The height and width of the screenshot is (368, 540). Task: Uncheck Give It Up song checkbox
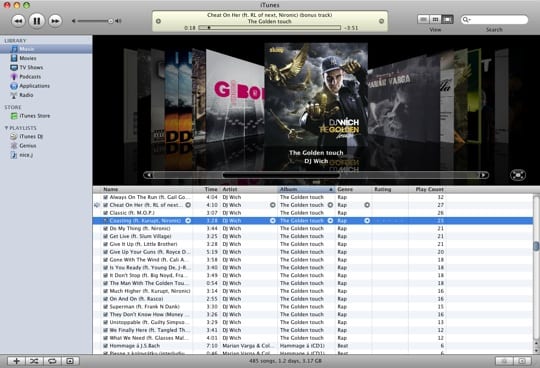tap(105, 244)
